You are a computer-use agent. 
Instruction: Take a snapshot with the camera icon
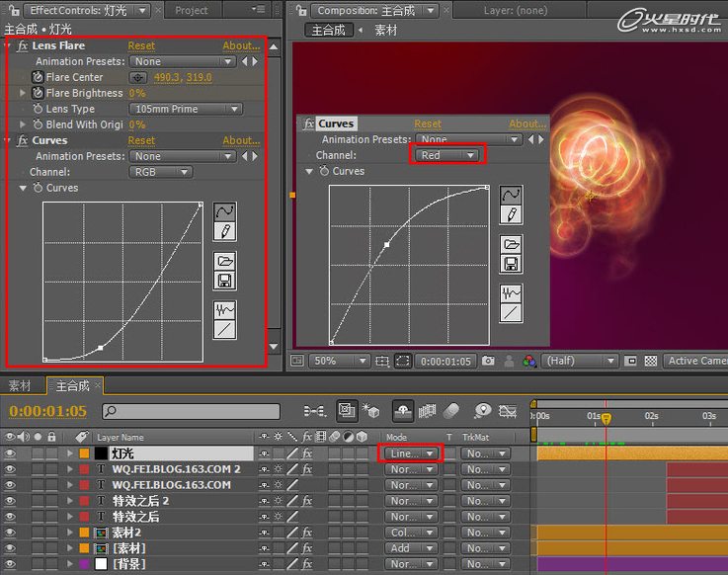click(x=488, y=361)
